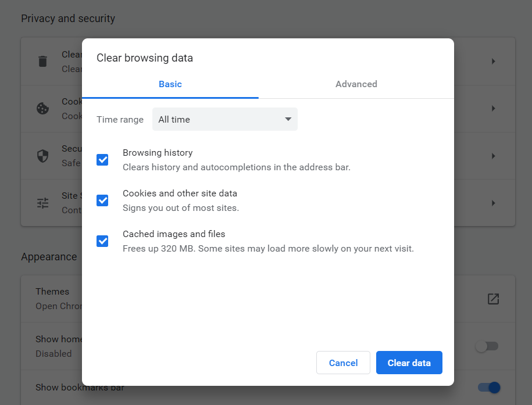532x405 pixels.
Task: Expand the Site Settings row arrow
Action: [493, 203]
